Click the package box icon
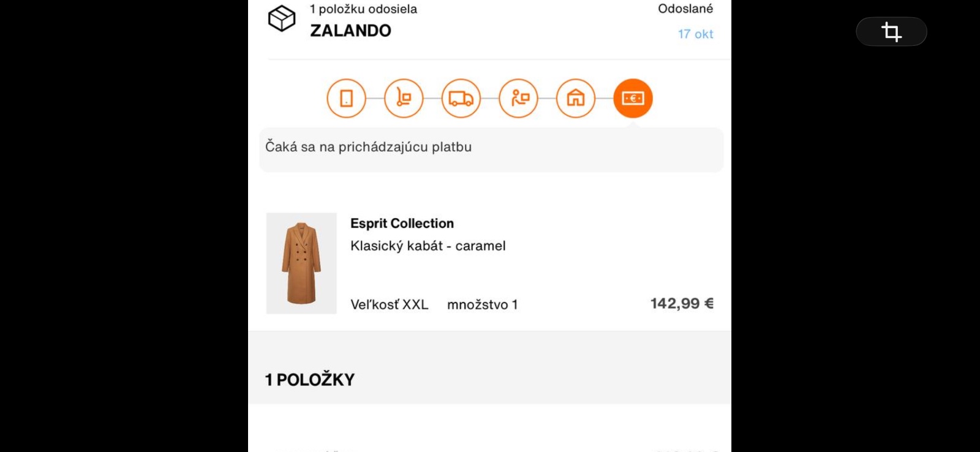The height and width of the screenshot is (452, 980). [282, 18]
